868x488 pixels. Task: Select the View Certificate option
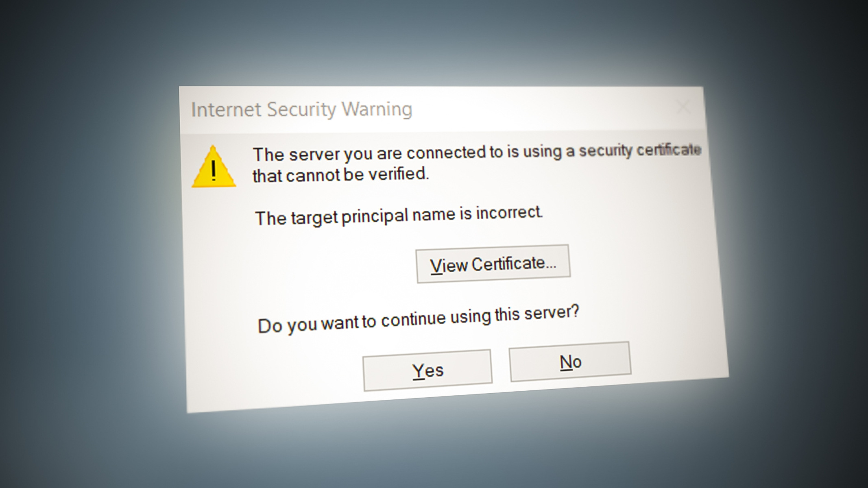492,264
